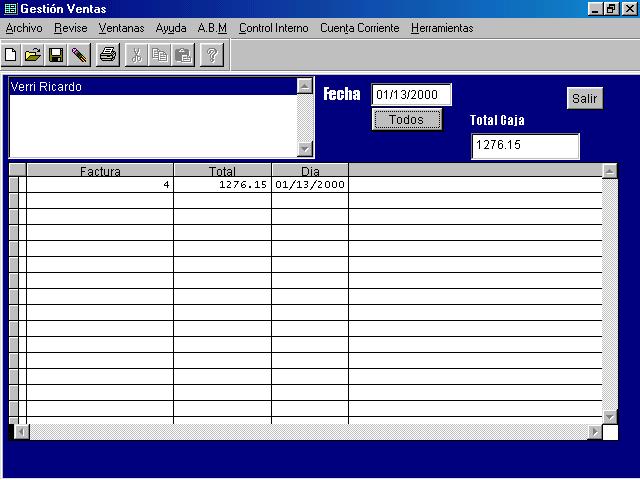
Task: Select Verri Ricardo in the list
Action: coord(153,87)
